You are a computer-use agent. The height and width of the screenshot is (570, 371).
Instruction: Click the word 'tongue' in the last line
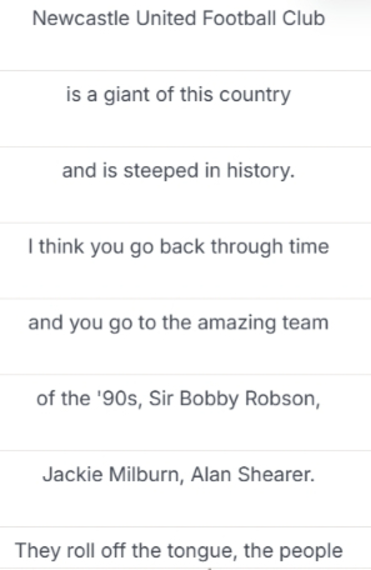pyautogui.click(x=198, y=551)
